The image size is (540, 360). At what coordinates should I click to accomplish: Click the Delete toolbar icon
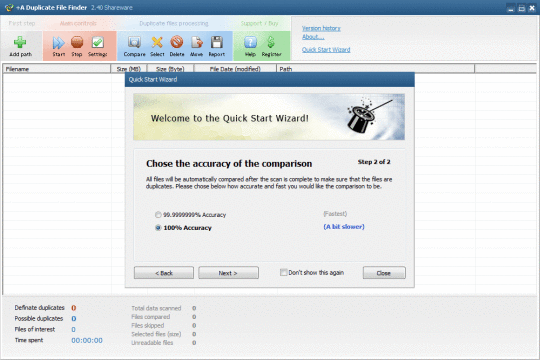[177, 42]
